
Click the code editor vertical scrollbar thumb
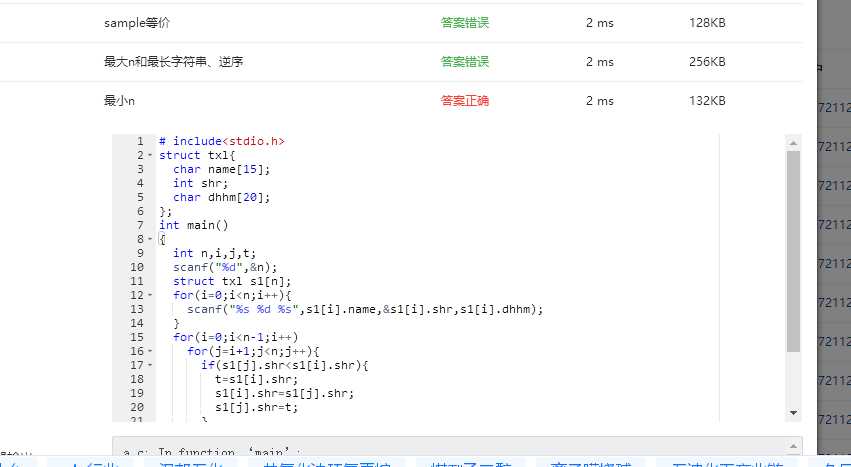[x=793, y=251]
